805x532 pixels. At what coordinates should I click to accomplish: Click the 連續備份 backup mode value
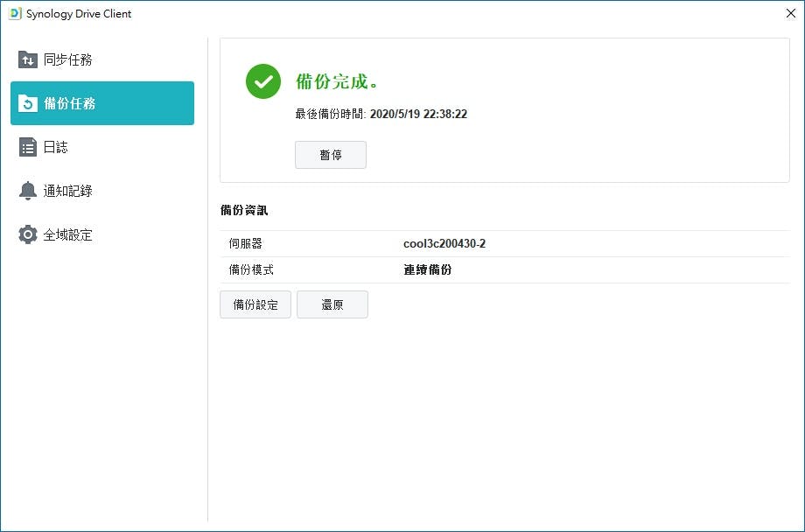[427, 269]
